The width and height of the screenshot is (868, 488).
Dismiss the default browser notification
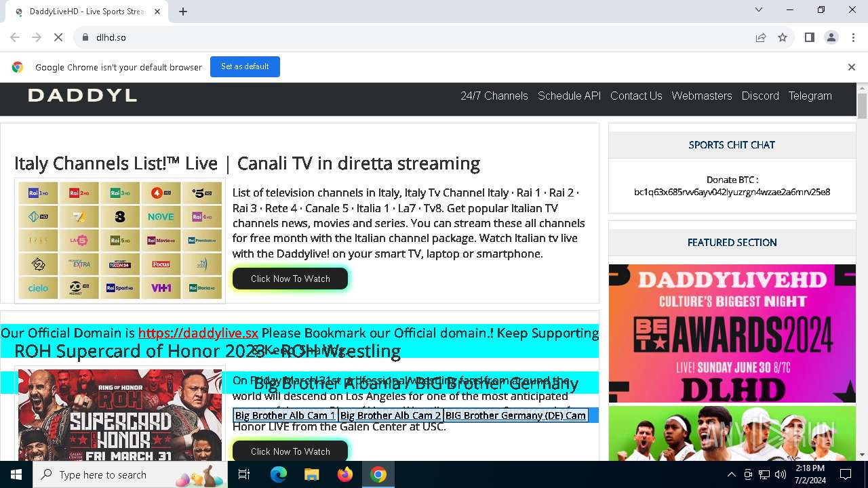coord(852,67)
